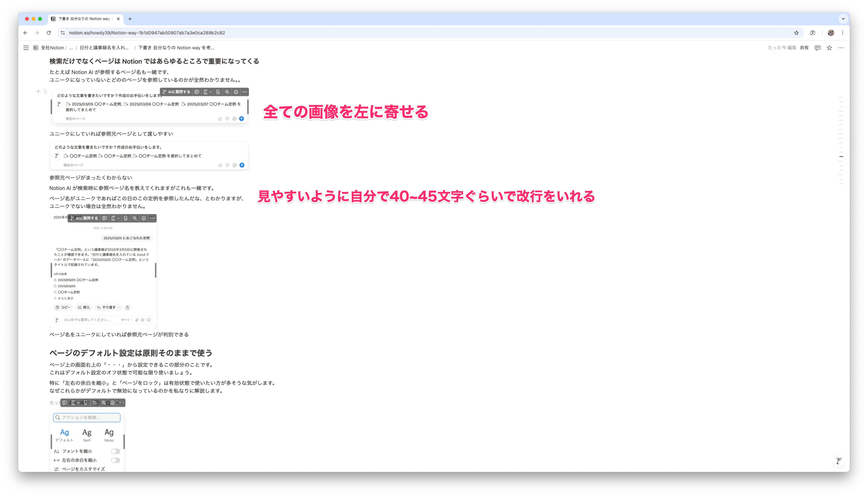The height and width of the screenshot is (496, 868).
Task: Open the Chrome profile avatar
Action: [x=831, y=33]
